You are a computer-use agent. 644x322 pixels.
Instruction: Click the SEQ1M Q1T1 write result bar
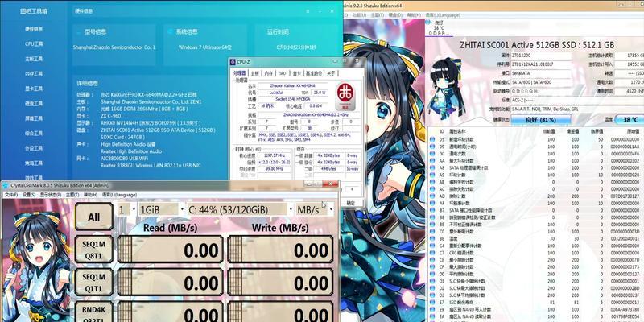pyautogui.click(x=280, y=283)
